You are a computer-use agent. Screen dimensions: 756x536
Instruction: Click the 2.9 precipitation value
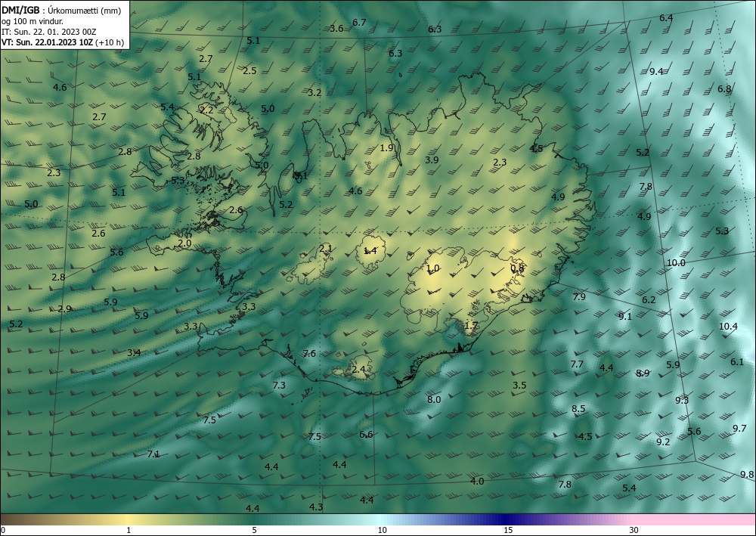(64, 309)
